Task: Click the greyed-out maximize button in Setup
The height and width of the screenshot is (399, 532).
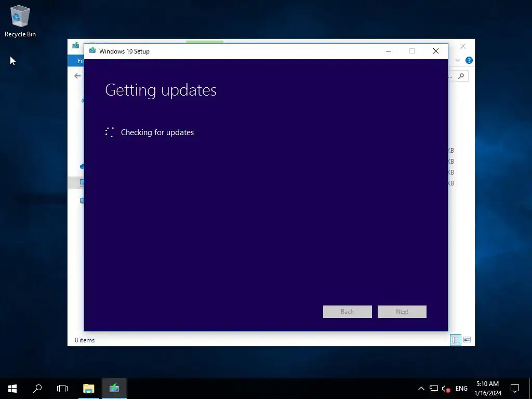Action: tap(412, 51)
